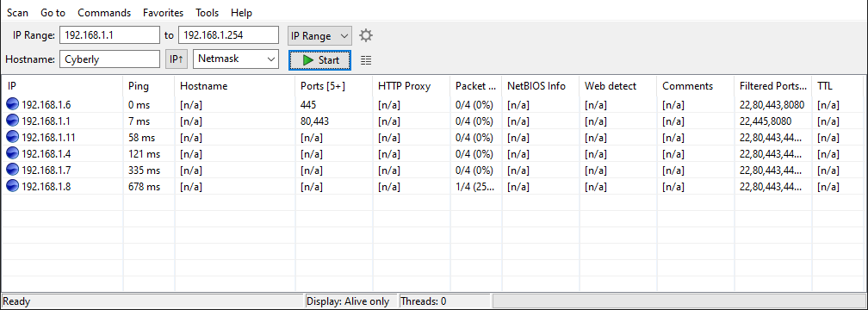Screen dimensions: 868x310
Task: Click the HTTP Proxy column header
Action: pyautogui.click(x=412, y=86)
